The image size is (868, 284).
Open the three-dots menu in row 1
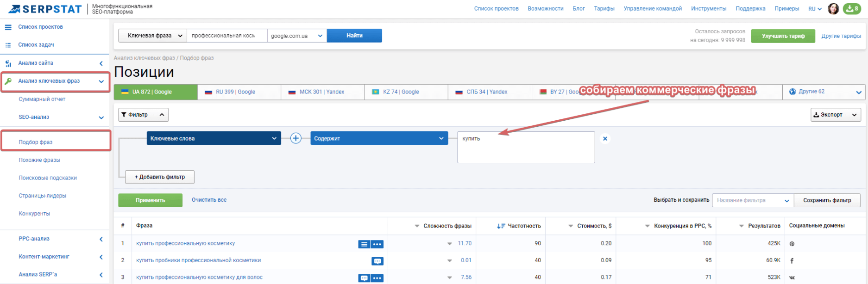[377, 244]
